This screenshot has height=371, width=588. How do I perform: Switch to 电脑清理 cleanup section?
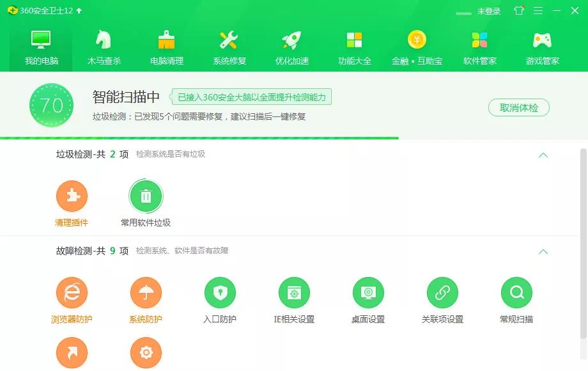(x=166, y=43)
